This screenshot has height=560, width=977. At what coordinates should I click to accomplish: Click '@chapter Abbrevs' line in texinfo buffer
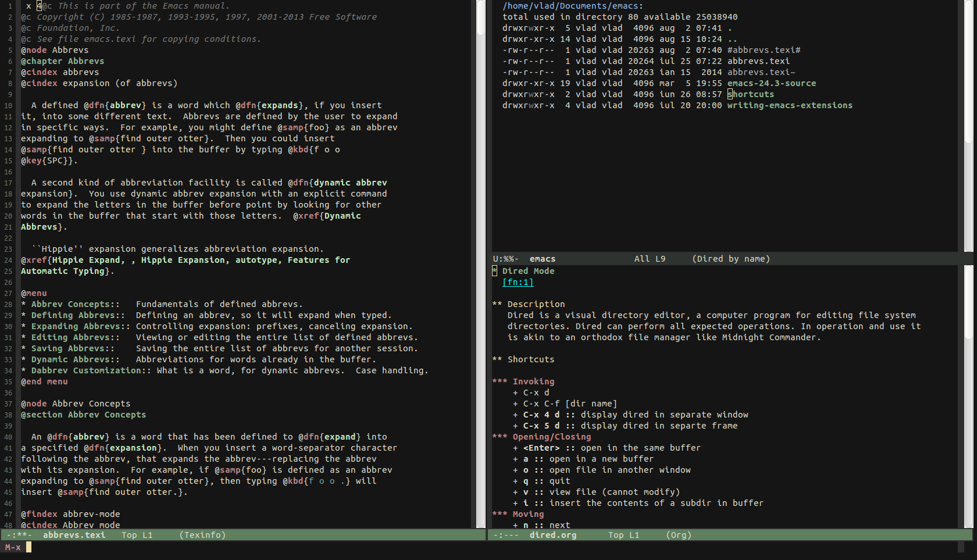pyautogui.click(x=63, y=61)
